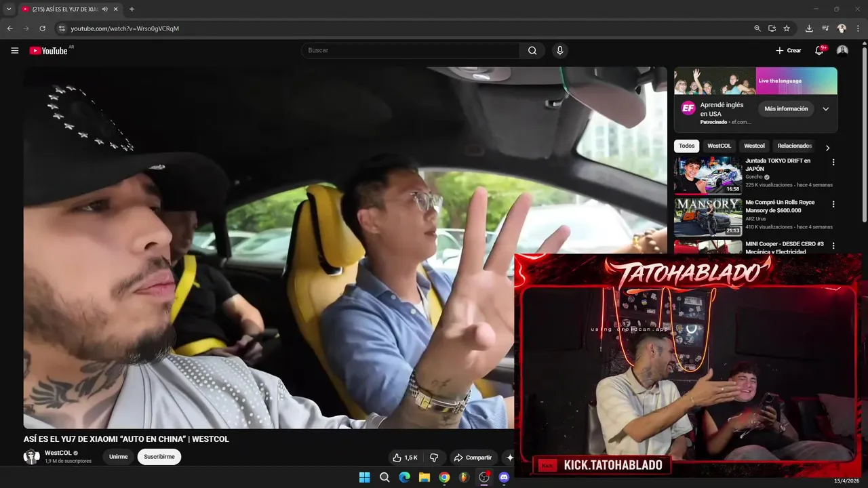Open the YouTube account avatar menu
The height and width of the screenshot is (488, 868).
842,50
